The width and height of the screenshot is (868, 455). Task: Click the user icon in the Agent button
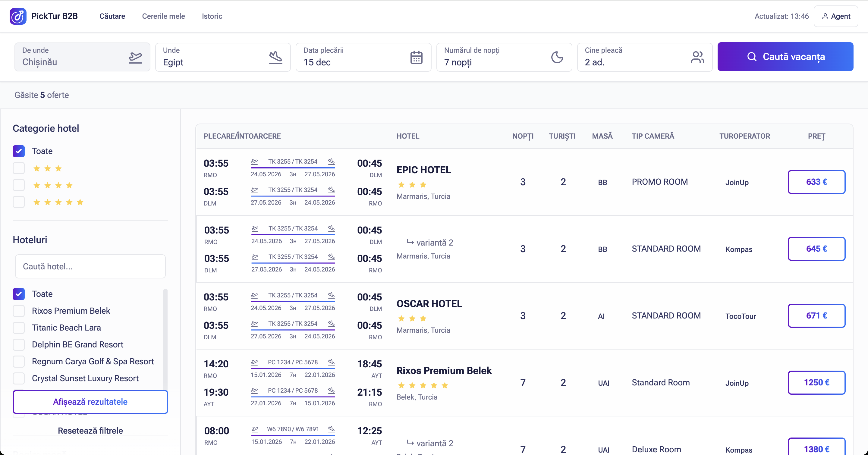[825, 17]
